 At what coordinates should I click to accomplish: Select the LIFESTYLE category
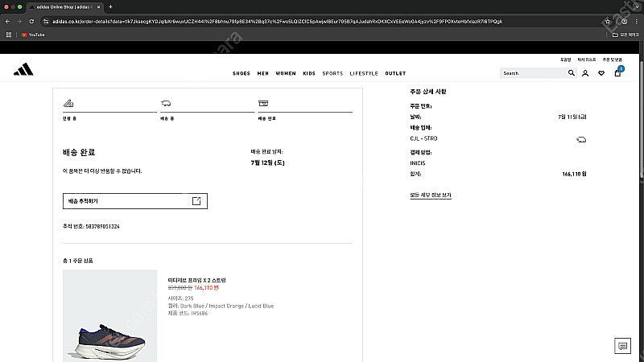tap(364, 73)
